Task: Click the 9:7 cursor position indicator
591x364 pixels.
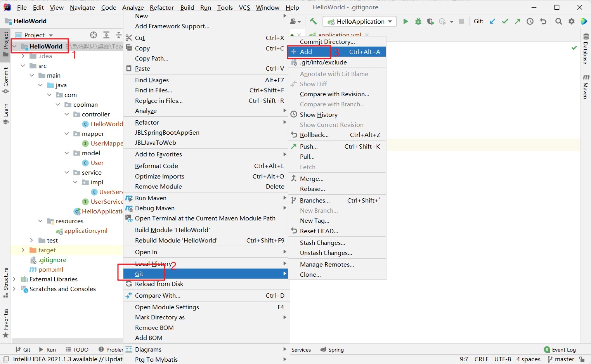Action: coord(464,359)
